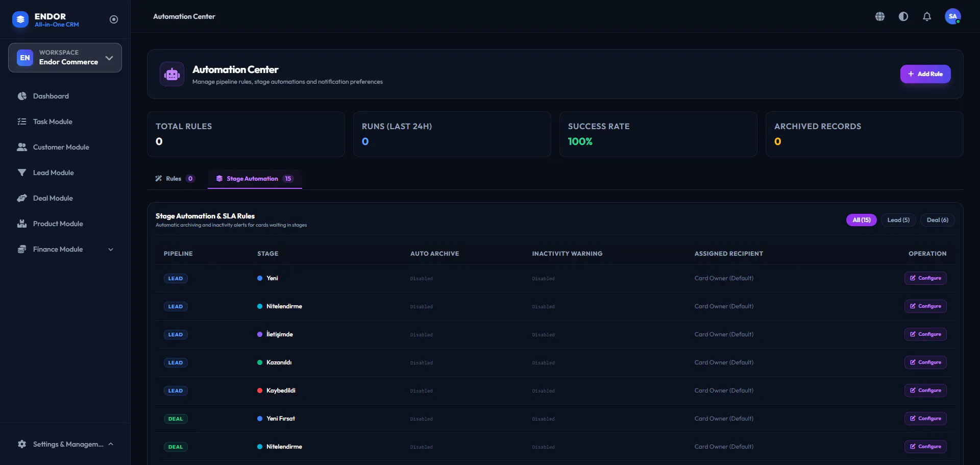Click the Task Module list icon

point(22,121)
